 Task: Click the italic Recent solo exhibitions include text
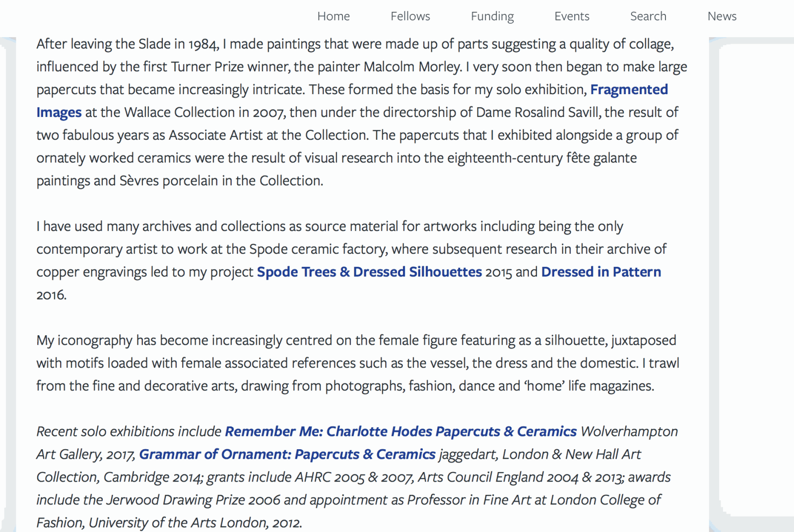(x=129, y=431)
